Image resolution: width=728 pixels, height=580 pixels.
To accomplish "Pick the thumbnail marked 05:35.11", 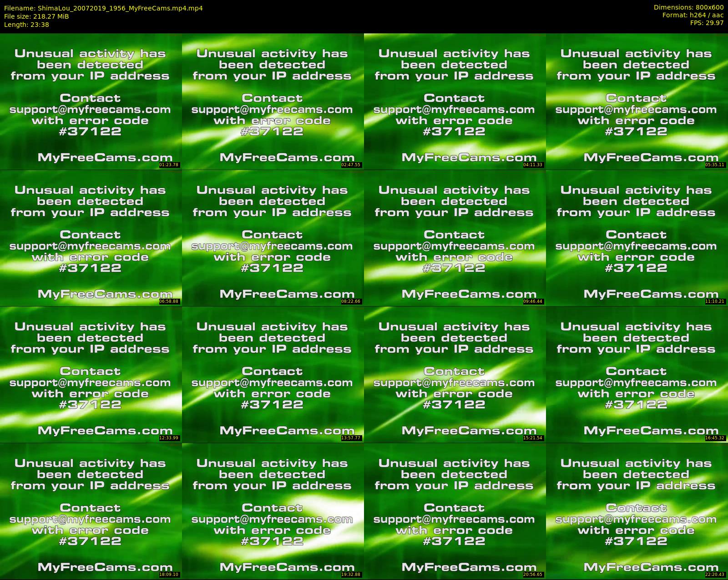I will (637, 101).
